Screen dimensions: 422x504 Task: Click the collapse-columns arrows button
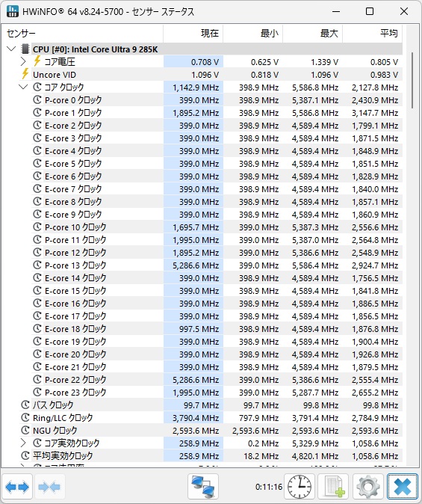[49, 488]
